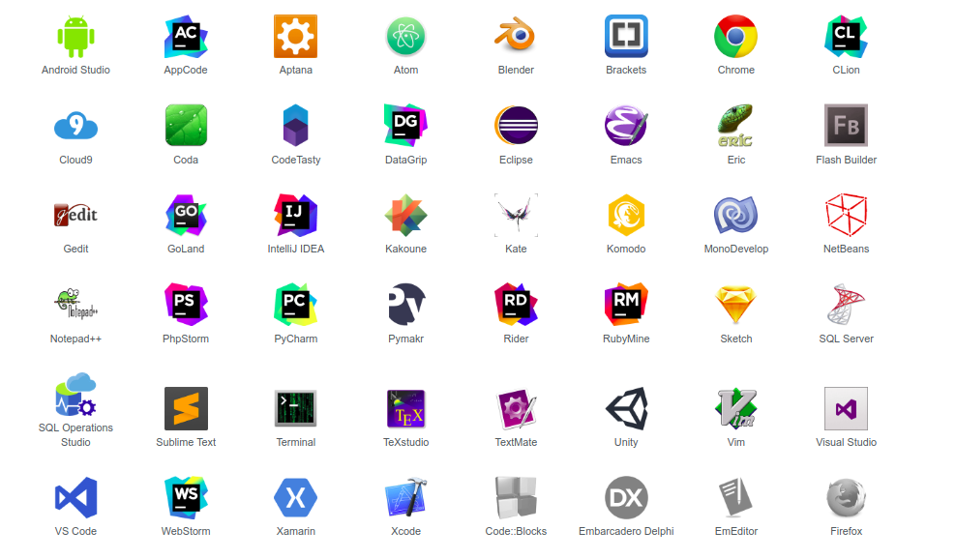Select the "Sublime Text" caption
This screenshot has width=956, height=560.
(186, 442)
